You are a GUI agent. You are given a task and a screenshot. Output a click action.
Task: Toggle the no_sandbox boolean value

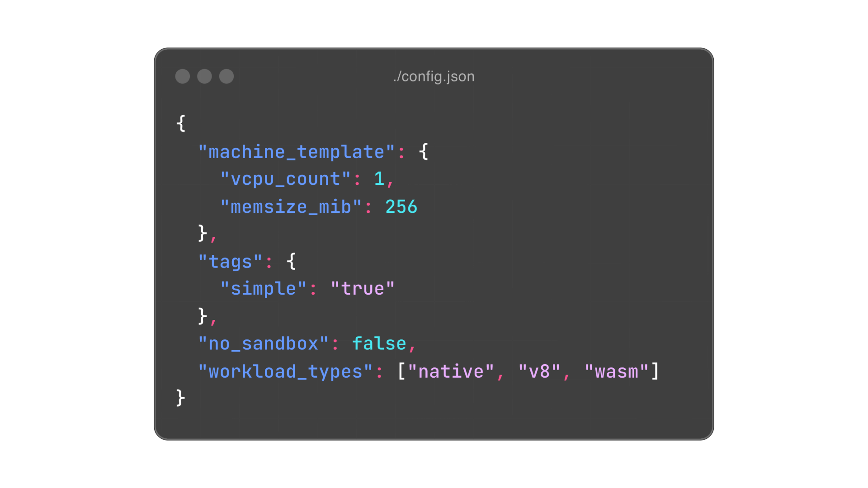387,344
